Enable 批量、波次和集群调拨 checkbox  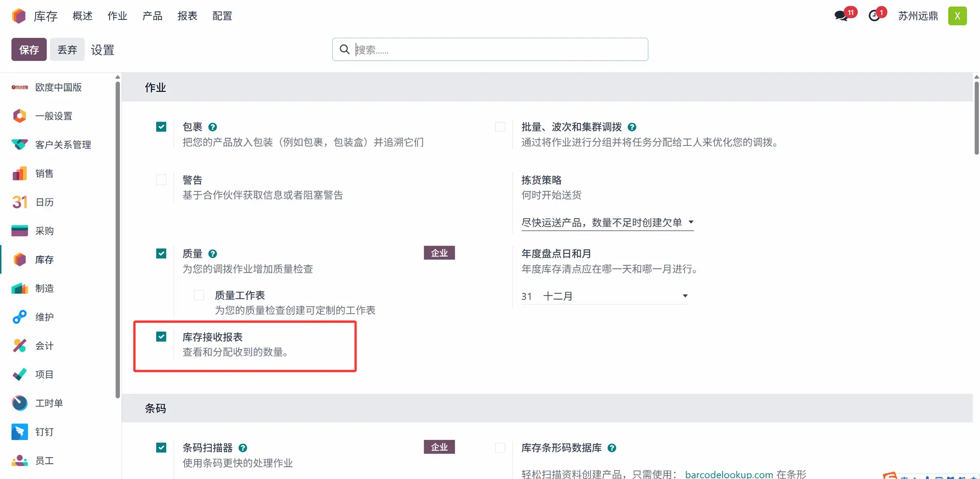coord(500,127)
